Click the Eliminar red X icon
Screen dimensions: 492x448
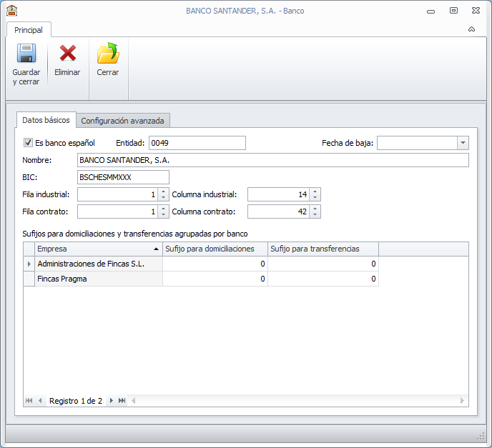[x=67, y=54]
